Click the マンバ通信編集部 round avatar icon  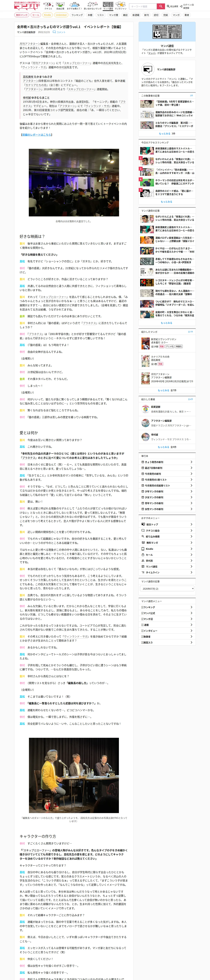(148, 69)
